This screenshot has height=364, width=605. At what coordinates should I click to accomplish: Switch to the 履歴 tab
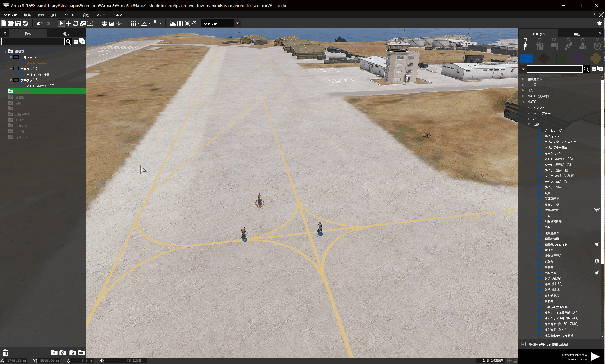[x=577, y=34]
